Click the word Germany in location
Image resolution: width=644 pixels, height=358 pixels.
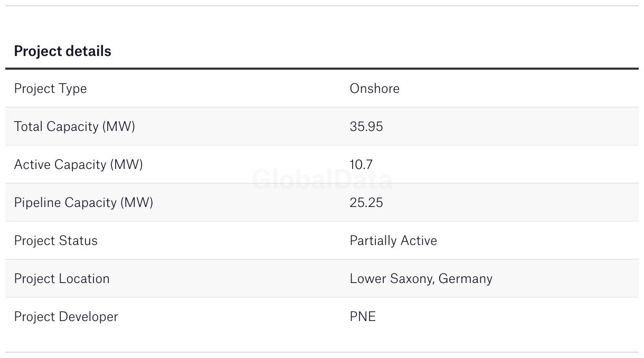(x=466, y=279)
